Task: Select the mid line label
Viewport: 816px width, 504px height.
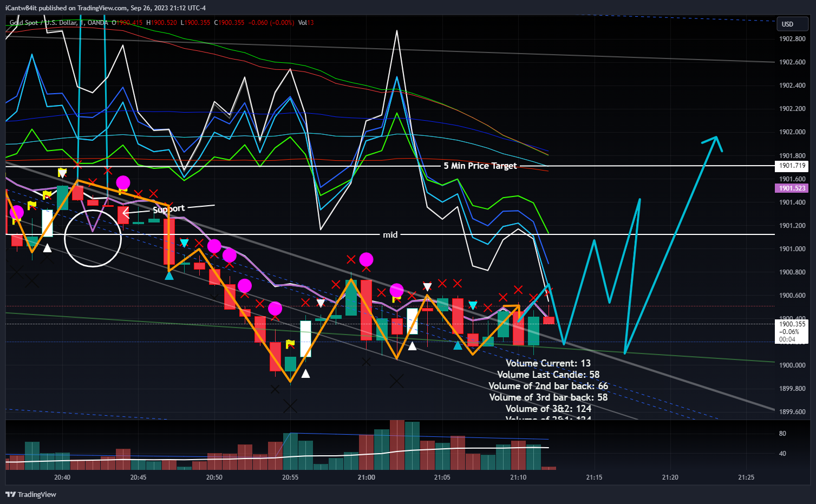Action: point(390,234)
